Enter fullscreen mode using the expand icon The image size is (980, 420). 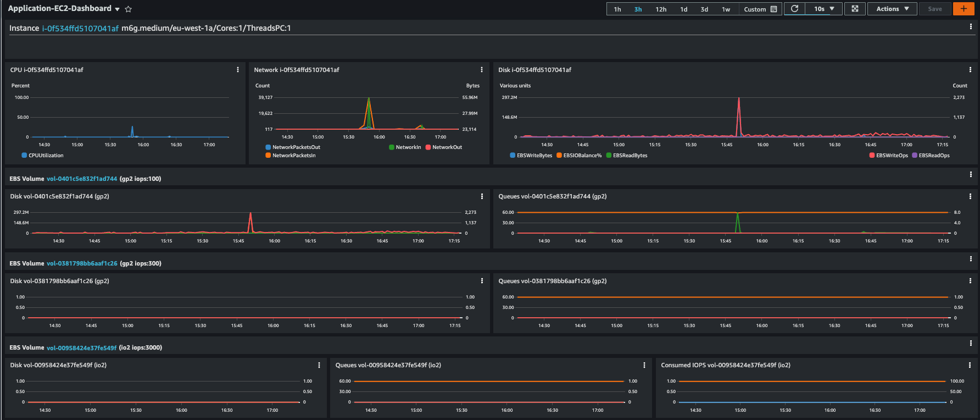[x=855, y=9]
